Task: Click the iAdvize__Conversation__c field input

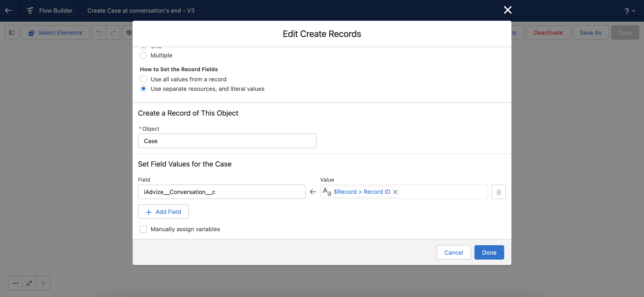Action: pos(222,192)
